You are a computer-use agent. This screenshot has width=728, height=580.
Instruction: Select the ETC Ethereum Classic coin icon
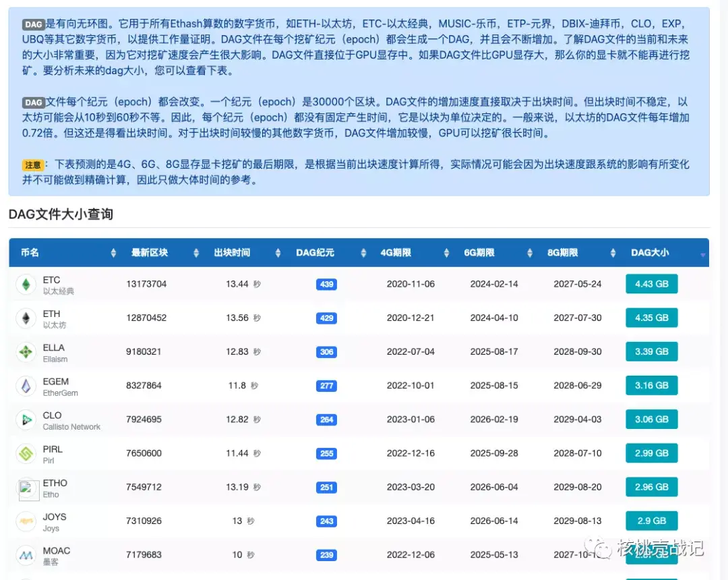27,284
